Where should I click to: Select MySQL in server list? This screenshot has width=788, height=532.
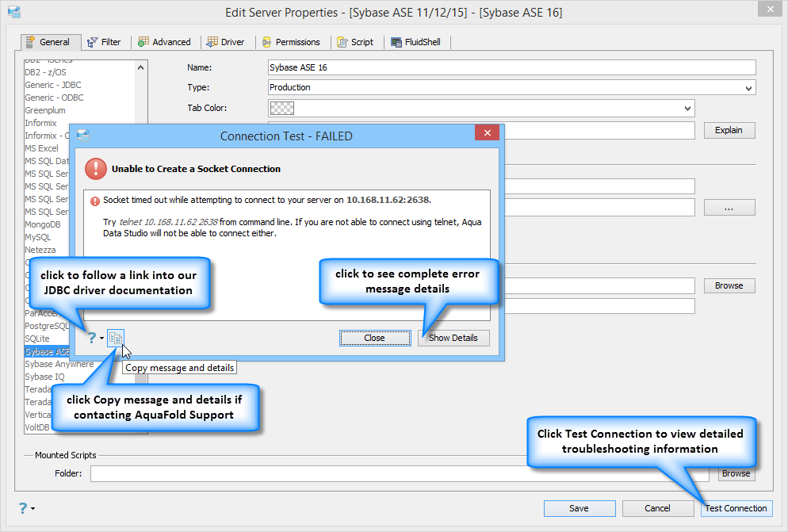[38, 237]
